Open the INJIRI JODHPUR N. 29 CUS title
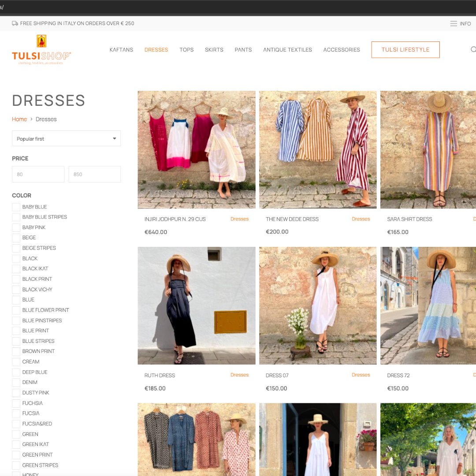 (175, 219)
